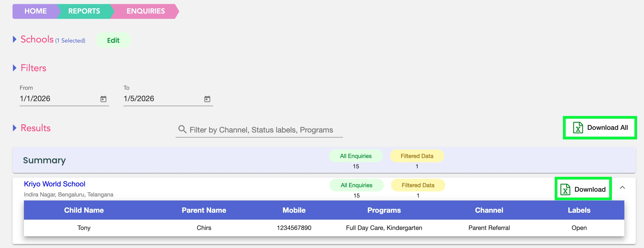The width and height of the screenshot is (644, 248).
Task: Click the Mobile column header
Action: click(294, 210)
